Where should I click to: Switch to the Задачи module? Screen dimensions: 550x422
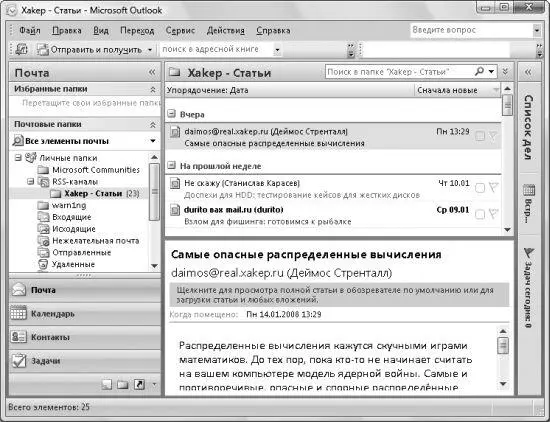pyautogui.click(x=85, y=361)
